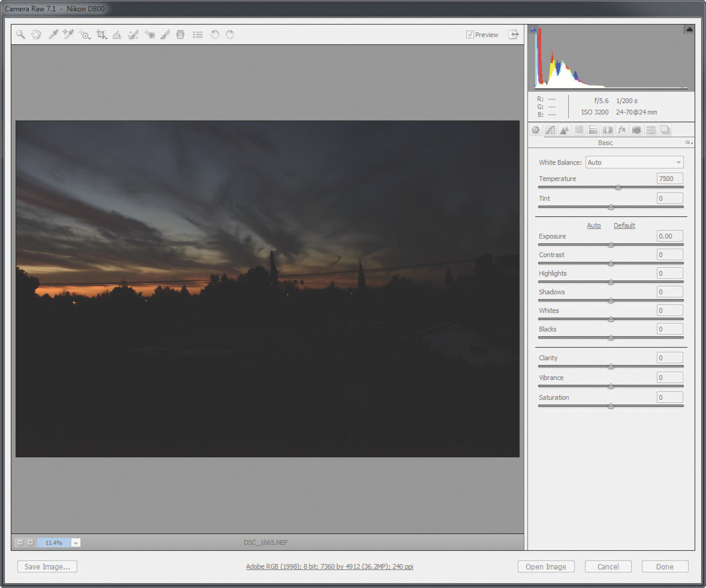Select the Zoom tool magnifier
706x588 pixels.
[20, 35]
